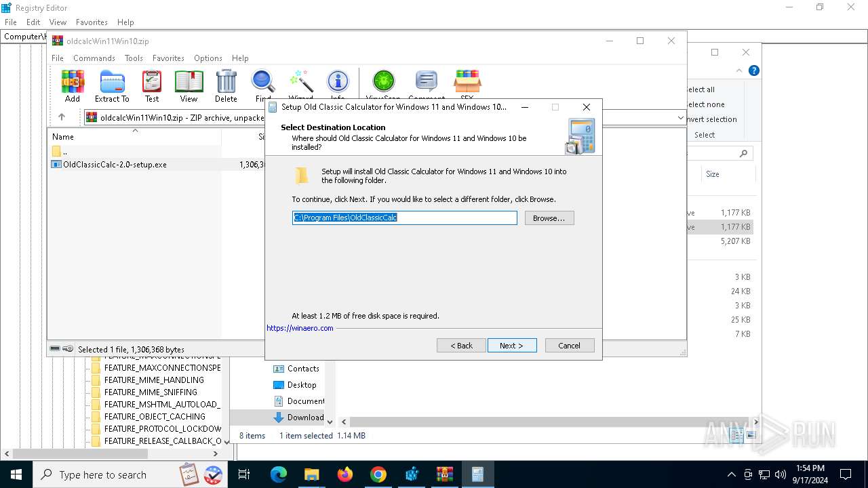Open the Windows Start menu
This screenshot has width=868, height=488.
pyautogui.click(x=16, y=474)
